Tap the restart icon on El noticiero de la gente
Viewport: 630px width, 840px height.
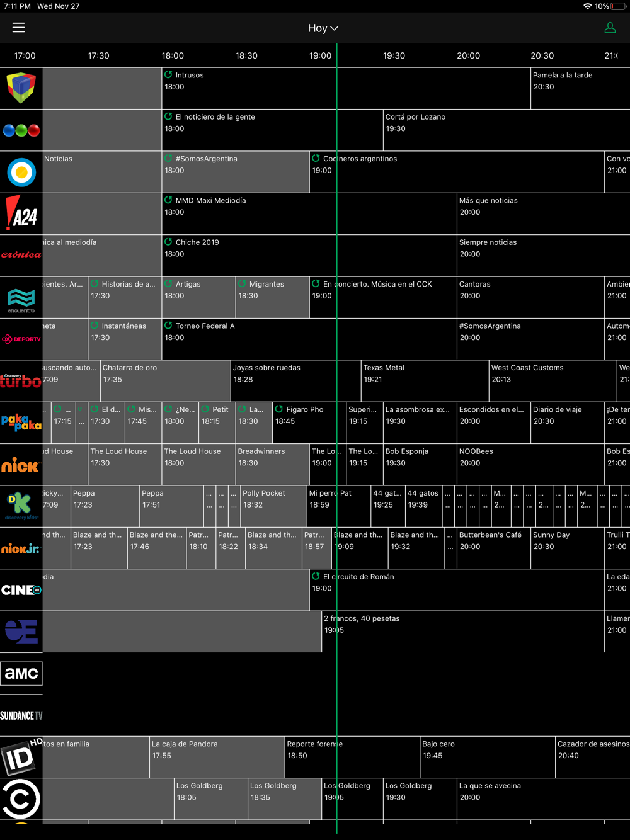[168, 116]
